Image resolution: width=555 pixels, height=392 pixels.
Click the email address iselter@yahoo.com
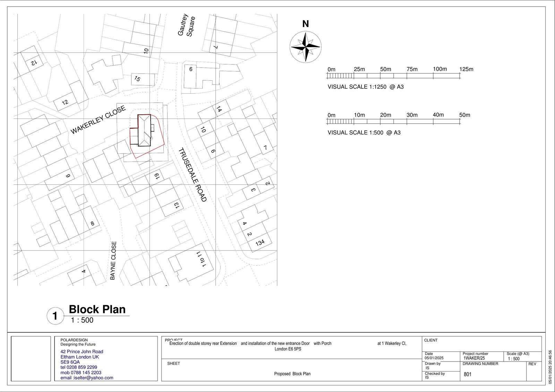tap(87, 378)
